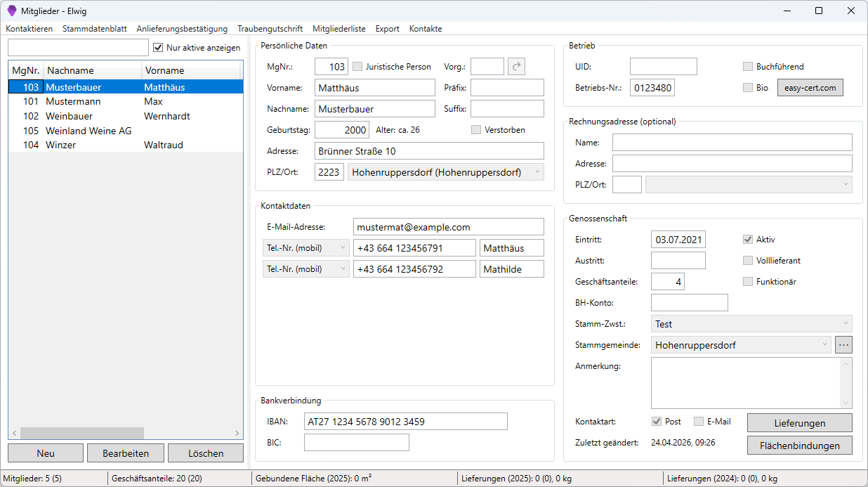Click the Vorname input field
868x487 pixels.
coord(375,88)
